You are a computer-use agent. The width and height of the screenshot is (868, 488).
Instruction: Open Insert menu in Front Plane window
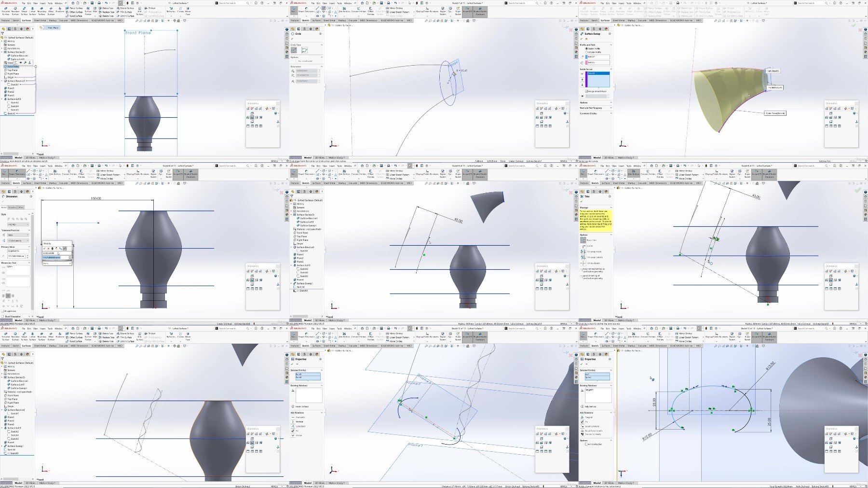[42, 3]
